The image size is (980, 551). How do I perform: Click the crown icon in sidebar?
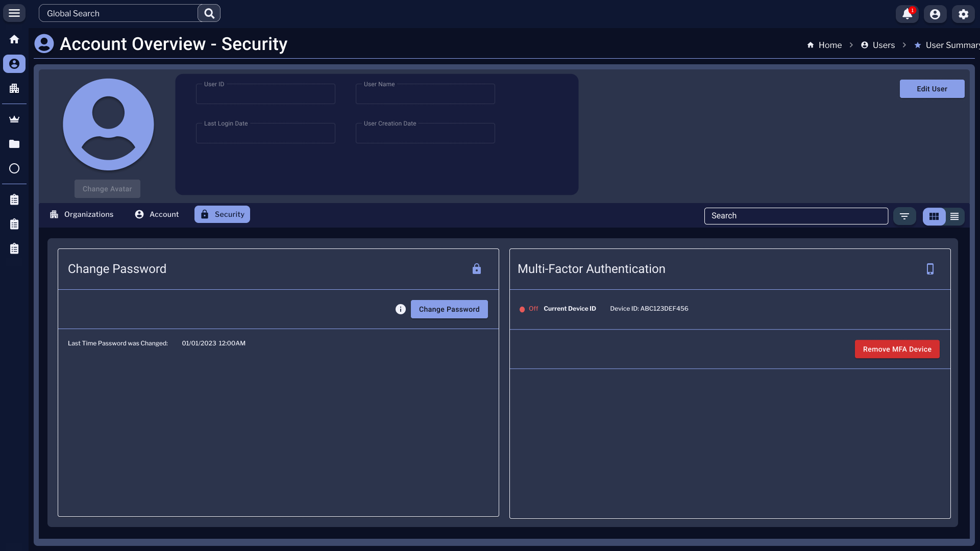[x=14, y=119]
